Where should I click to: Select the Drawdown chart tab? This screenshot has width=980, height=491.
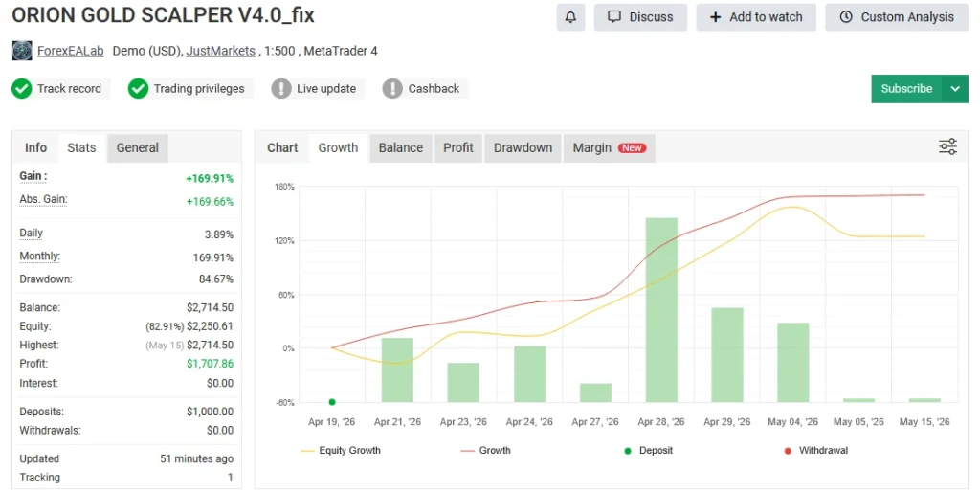(x=523, y=148)
